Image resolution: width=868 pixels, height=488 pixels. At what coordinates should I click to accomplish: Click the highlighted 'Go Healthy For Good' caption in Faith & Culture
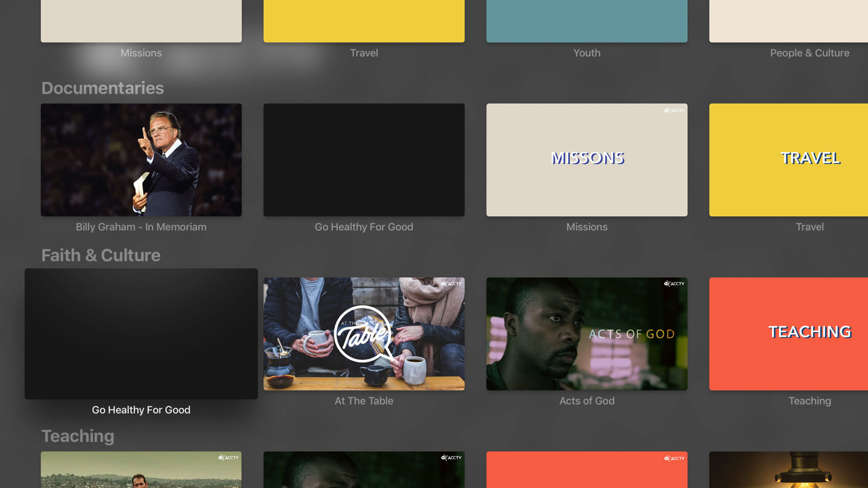tap(141, 410)
